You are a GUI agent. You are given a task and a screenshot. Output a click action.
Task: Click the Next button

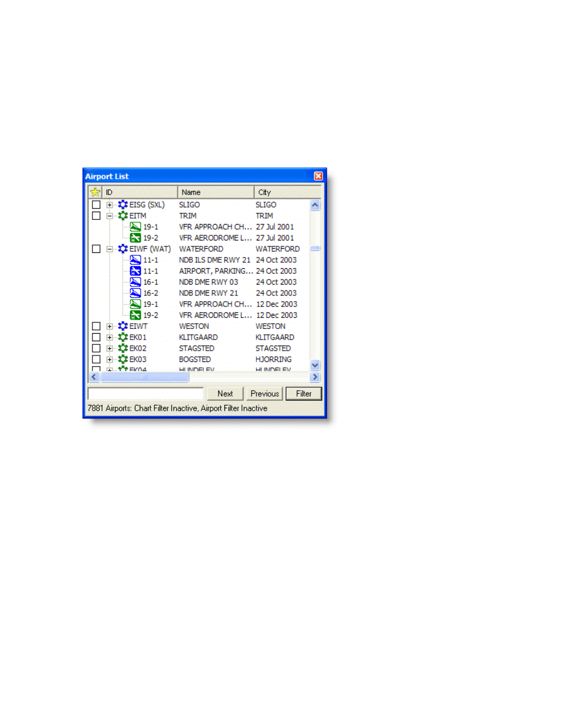click(x=225, y=394)
